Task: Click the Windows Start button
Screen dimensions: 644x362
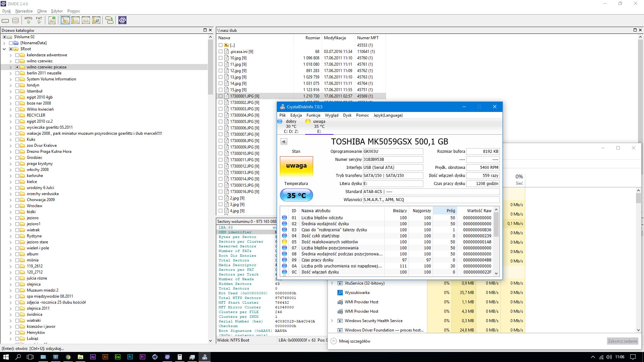Action: (x=6, y=357)
